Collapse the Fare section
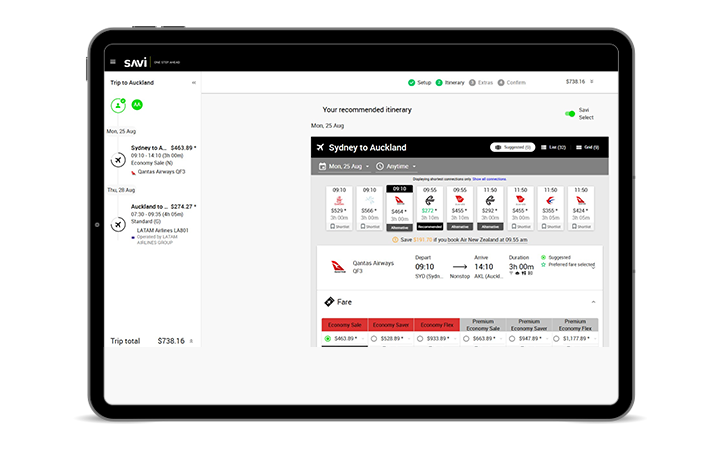The height and width of the screenshot is (450, 720). tap(592, 301)
